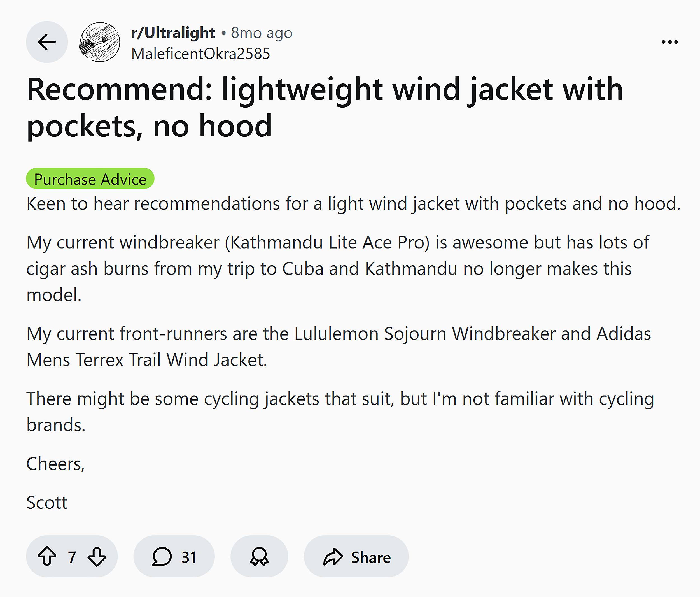Click the award ribbon icon

point(259,557)
